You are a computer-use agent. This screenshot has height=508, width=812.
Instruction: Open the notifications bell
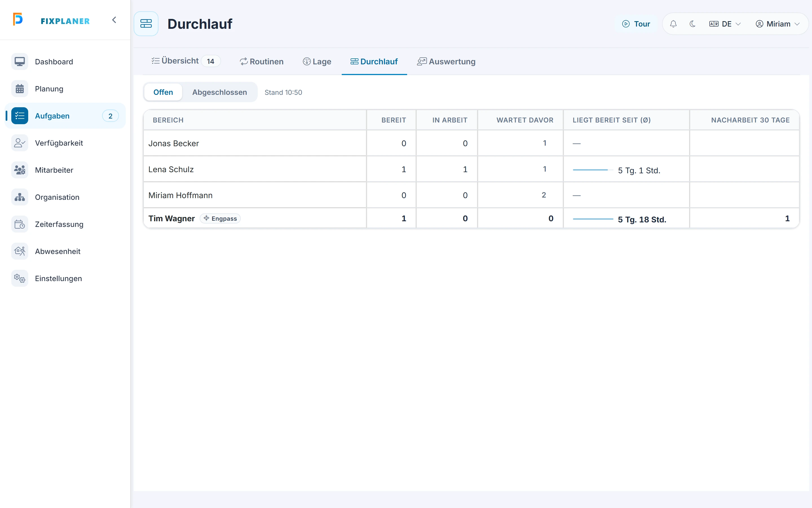(673, 24)
